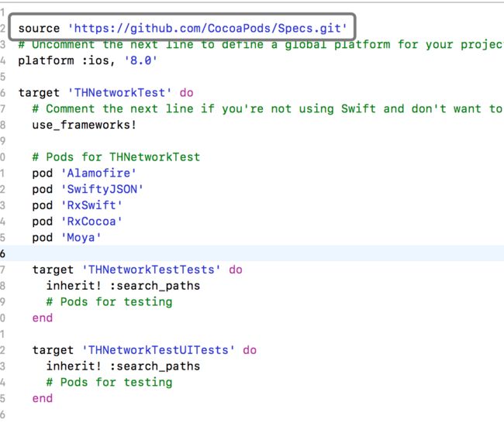The width and height of the screenshot is (504, 423).
Task: Click inherit! :search_paths under THNetworkTestUITests
Action: [123, 366]
